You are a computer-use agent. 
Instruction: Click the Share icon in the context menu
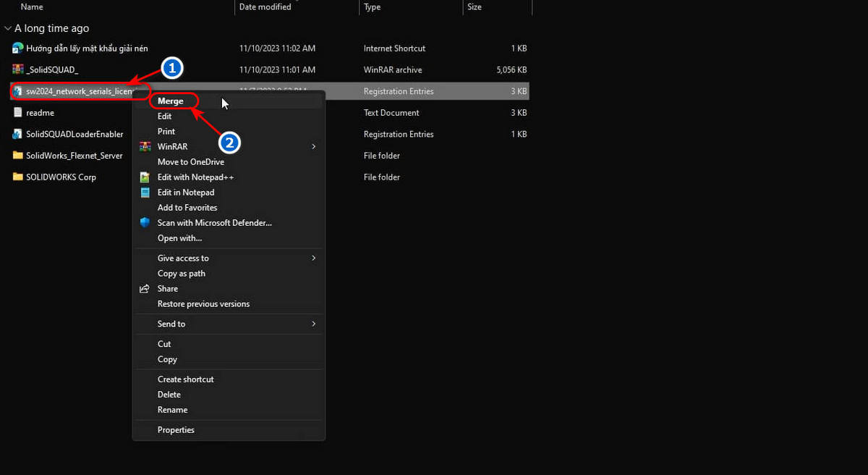coord(145,289)
